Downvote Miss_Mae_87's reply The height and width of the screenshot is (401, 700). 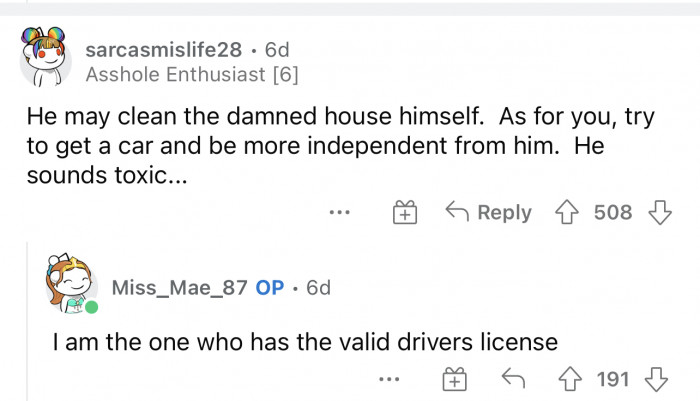click(x=654, y=379)
